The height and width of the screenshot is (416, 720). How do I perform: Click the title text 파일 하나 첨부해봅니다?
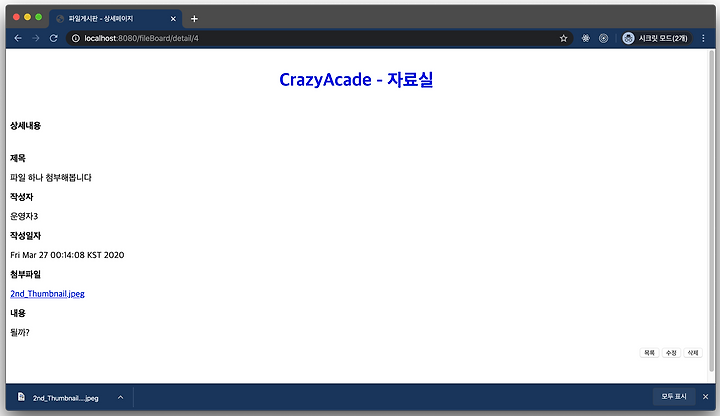tap(51, 178)
